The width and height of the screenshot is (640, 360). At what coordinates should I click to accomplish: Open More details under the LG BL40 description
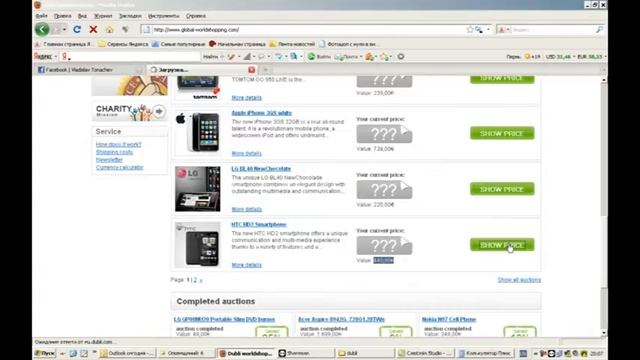click(247, 209)
